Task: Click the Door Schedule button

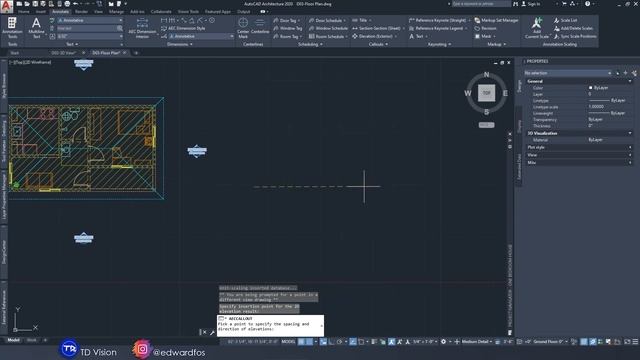Action: (327, 20)
